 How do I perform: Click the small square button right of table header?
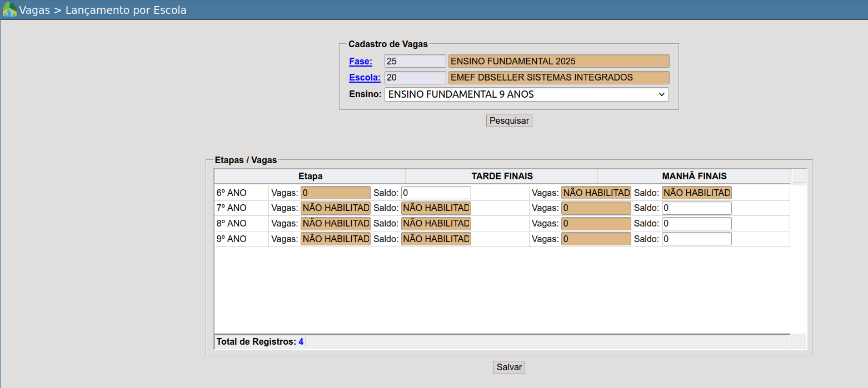coord(799,177)
